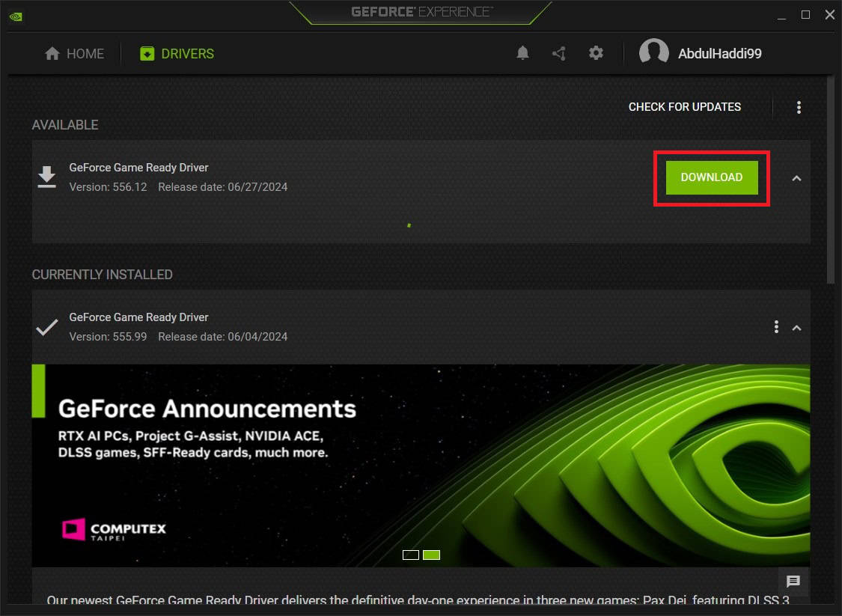Show the first banner slide indicator
The height and width of the screenshot is (616, 842).
pos(411,555)
